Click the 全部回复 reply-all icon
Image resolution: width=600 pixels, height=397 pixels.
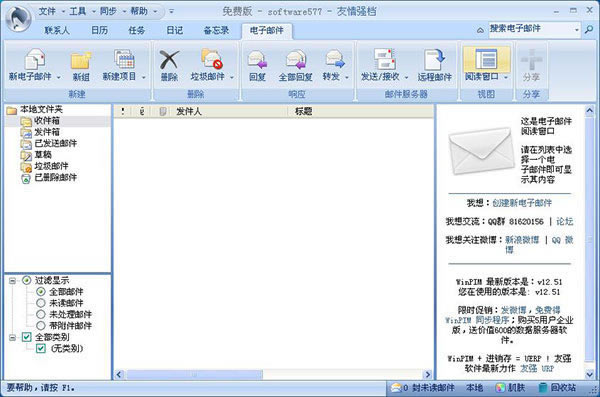[x=296, y=59]
